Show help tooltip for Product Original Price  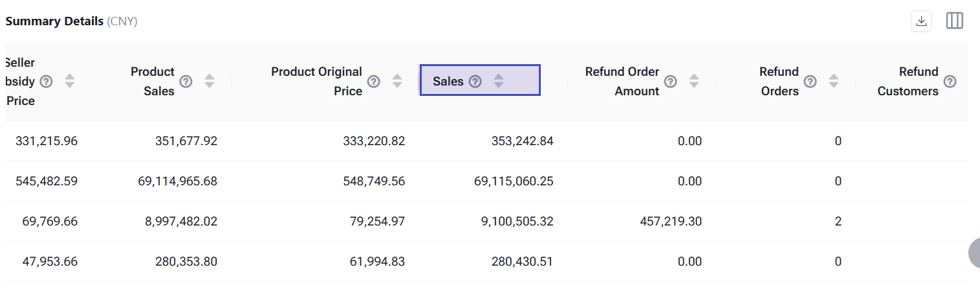click(x=374, y=81)
